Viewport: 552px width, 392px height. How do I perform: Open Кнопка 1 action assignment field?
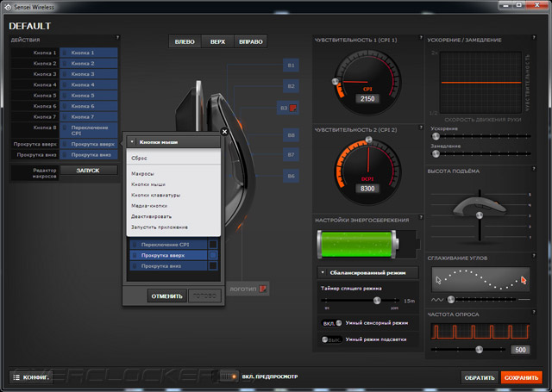[x=90, y=53]
